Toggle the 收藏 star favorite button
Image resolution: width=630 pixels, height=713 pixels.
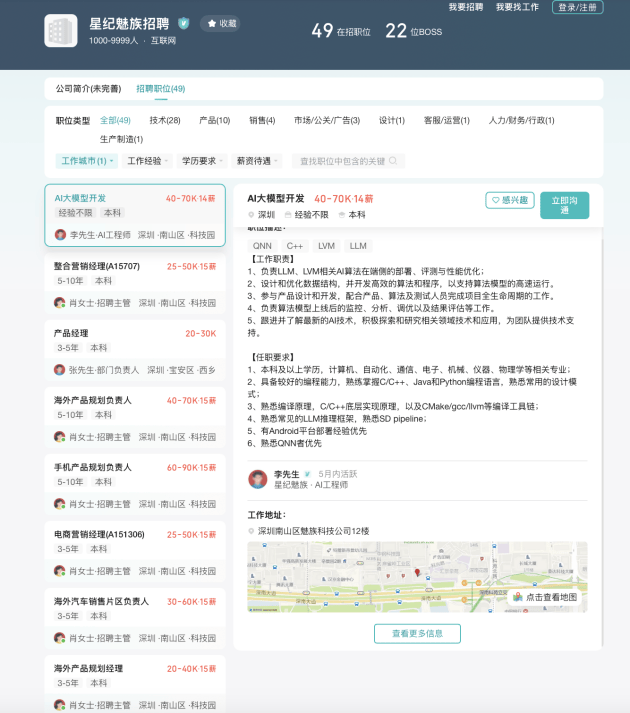tap(221, 23)
